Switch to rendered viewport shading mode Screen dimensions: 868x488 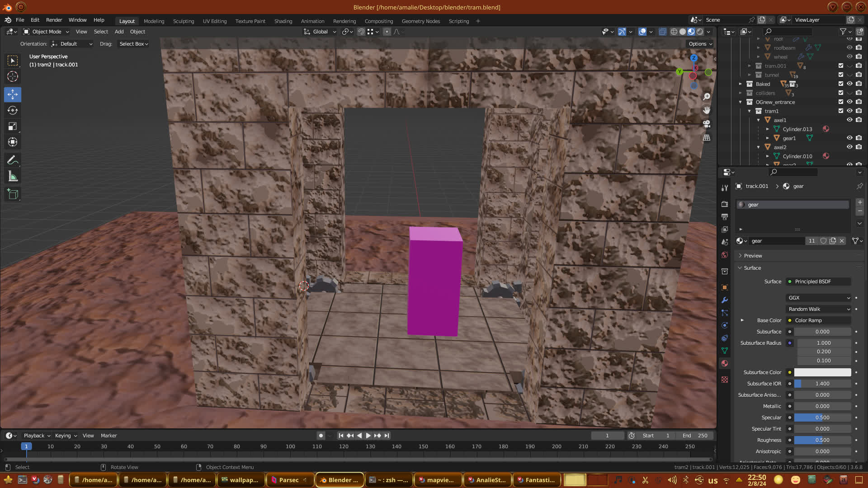(700, 32)
